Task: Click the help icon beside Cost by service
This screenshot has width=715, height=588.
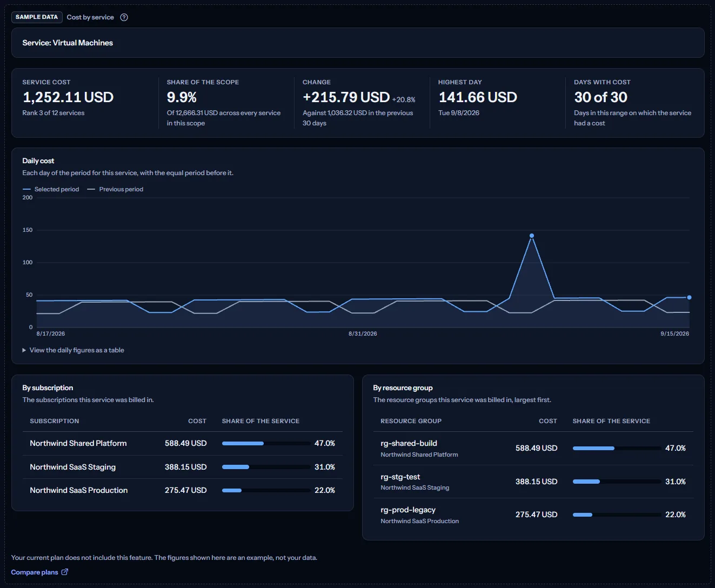Action: [x=124, y=17]
